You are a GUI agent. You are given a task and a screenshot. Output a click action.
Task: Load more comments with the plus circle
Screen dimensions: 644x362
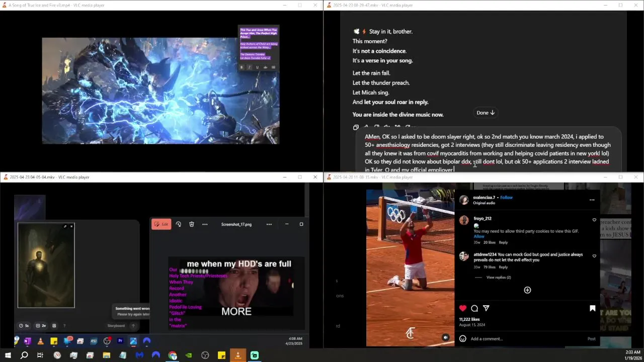pos(527,290)
